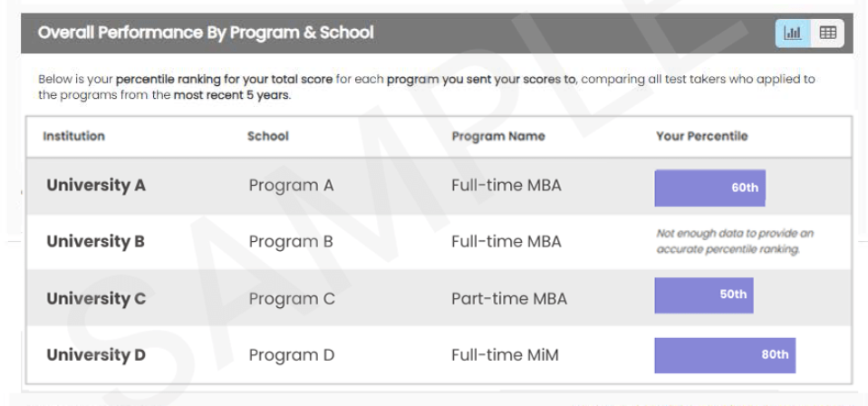The image size is (868, 406).
Task: Click the Your Percentile column header
Action: pos(701,136)
